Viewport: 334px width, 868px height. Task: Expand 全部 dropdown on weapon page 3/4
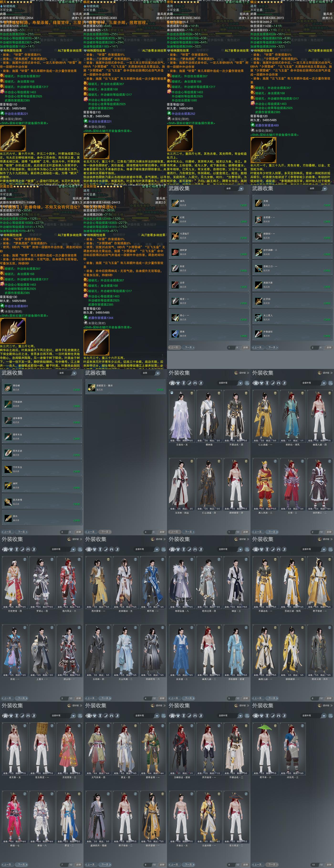pyautogui.click(x=67, y=373)
